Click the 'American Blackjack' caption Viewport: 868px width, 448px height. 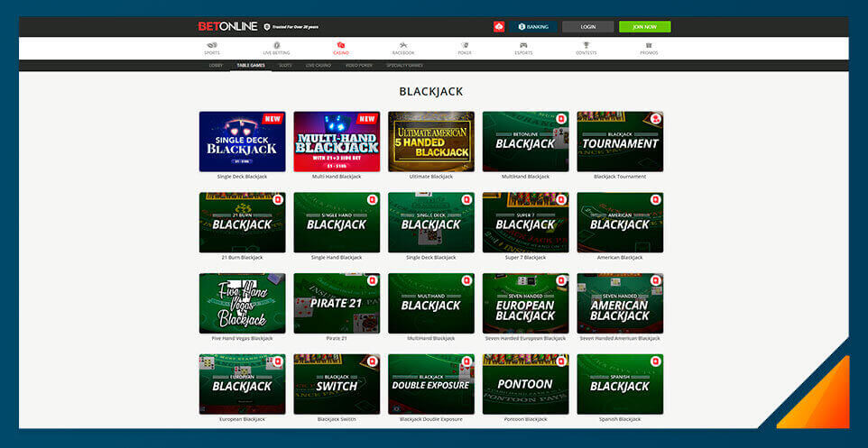[x=620, y=257]
